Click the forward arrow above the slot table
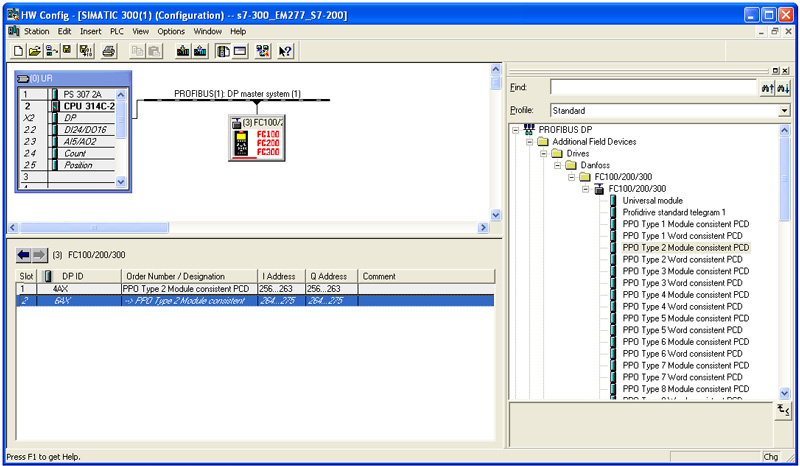800x466 pixels. (x=39, y=255)
